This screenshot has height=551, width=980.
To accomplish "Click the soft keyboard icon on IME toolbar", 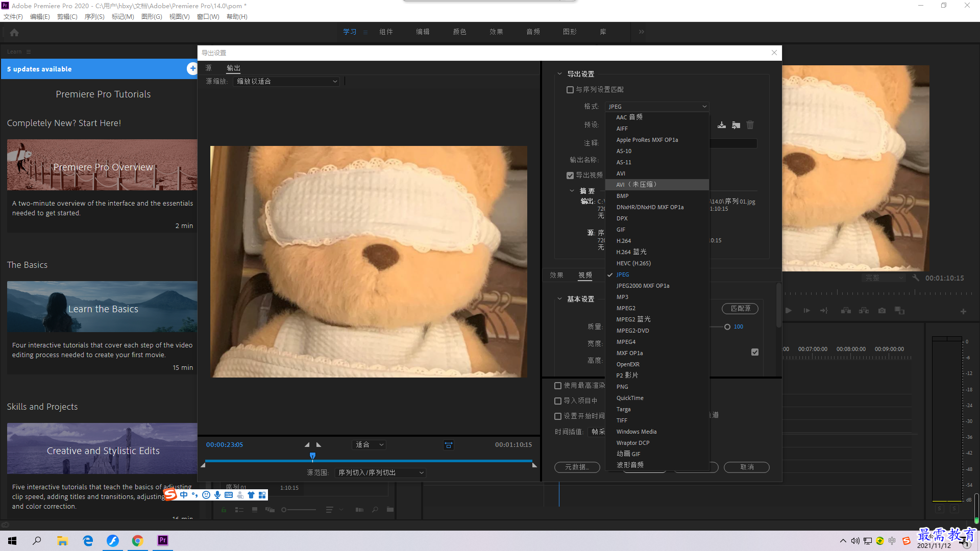I will point(229,495).
